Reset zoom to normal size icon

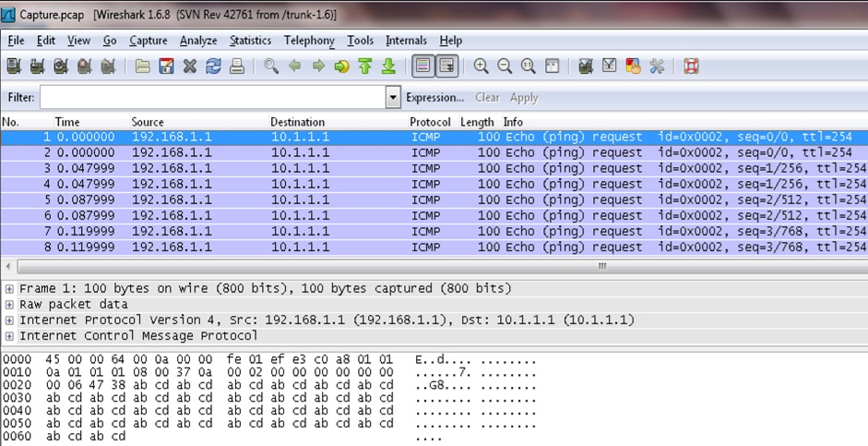pos(529,66)
